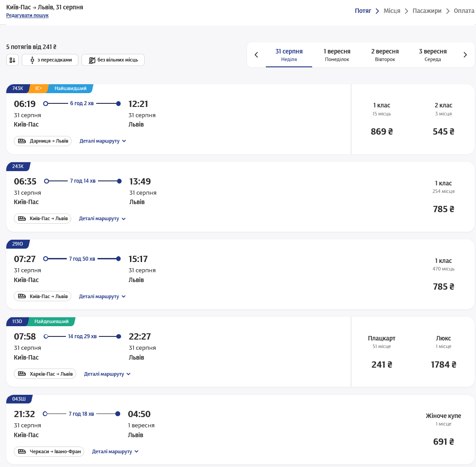Select 2 клас for 545 ₴

(x=443, y=119)
